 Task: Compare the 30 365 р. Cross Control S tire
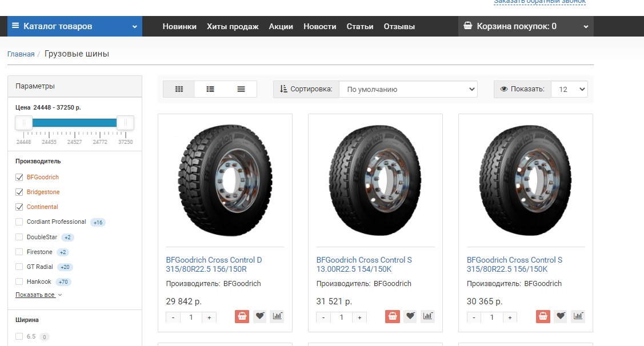coord(578,316)
